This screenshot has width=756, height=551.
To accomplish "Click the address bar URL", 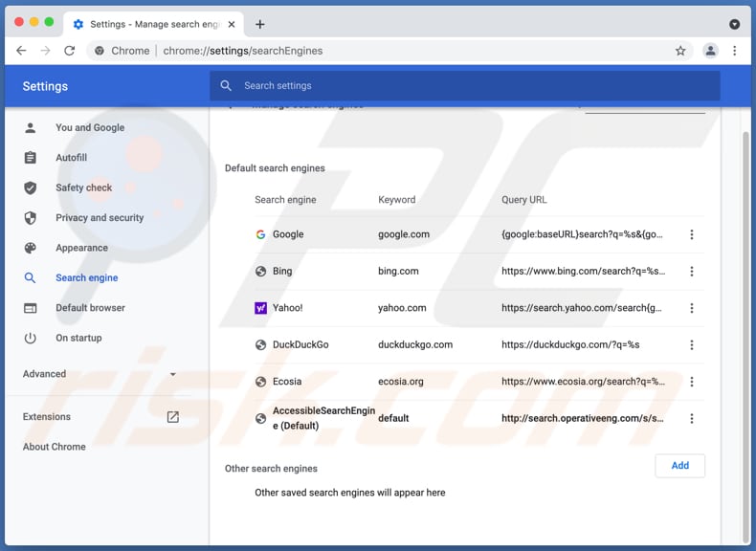I will coord(242,51).
